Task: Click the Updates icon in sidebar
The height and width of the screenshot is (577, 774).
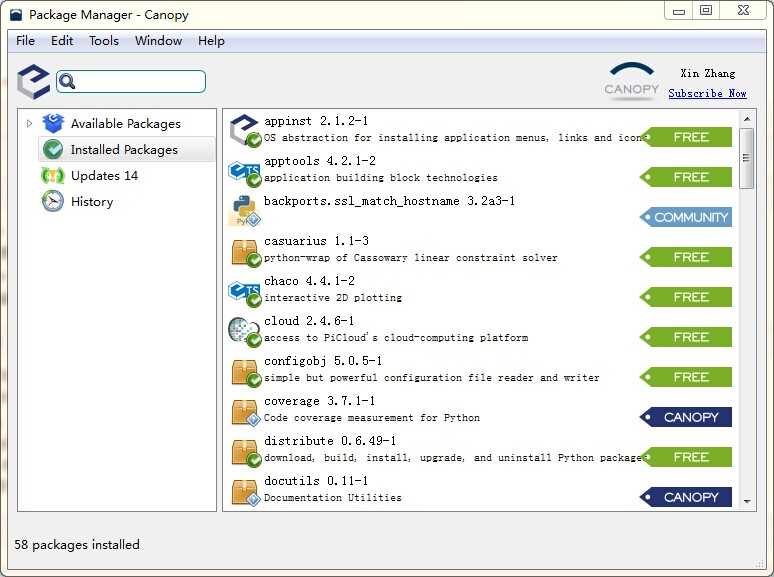Action: click(53, 176)
